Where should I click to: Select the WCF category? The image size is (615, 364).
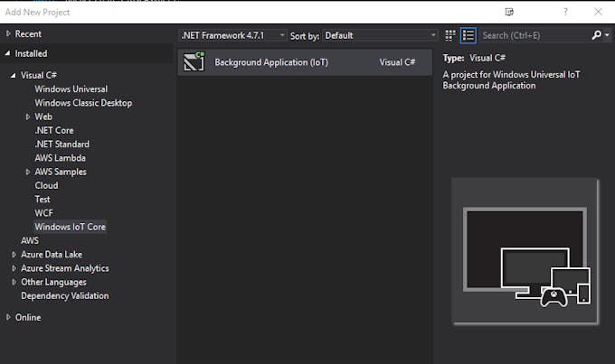(x=43, y=213)
